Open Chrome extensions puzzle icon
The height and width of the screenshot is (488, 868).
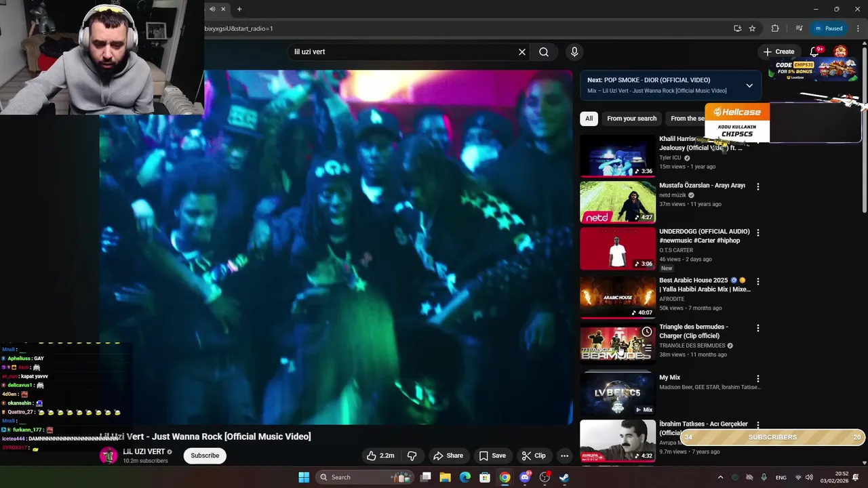[775, 28]
